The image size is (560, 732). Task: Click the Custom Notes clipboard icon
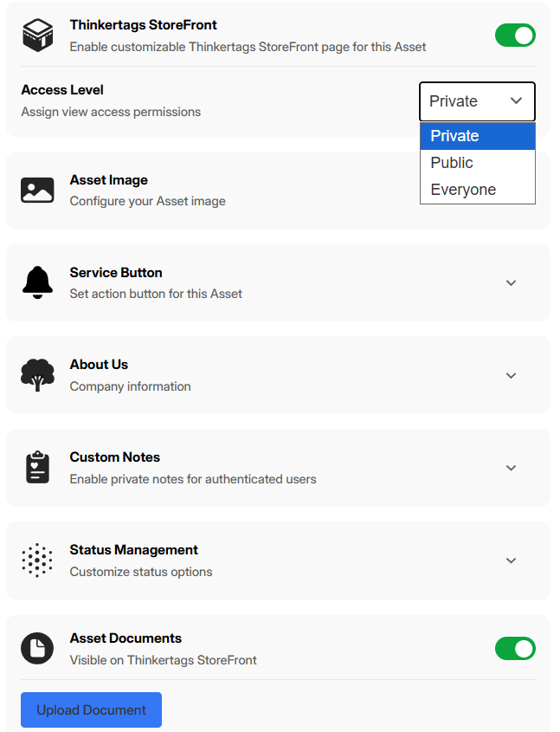click(x=37, y=467)
